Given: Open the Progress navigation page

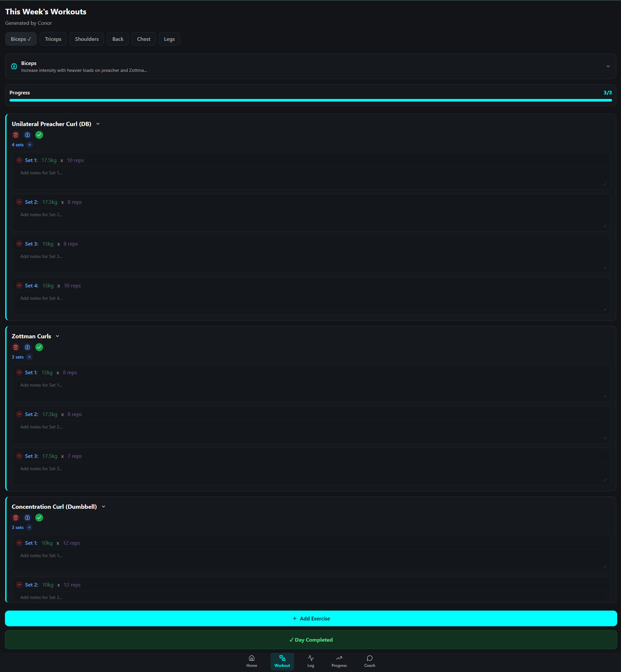Looking at the screenshot, I should pos(339,661).
